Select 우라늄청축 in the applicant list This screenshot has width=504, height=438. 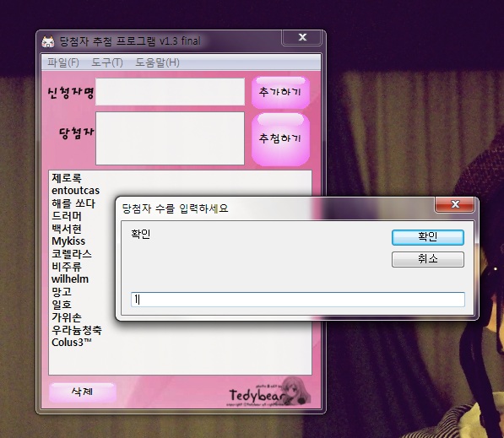coord(77,330)
